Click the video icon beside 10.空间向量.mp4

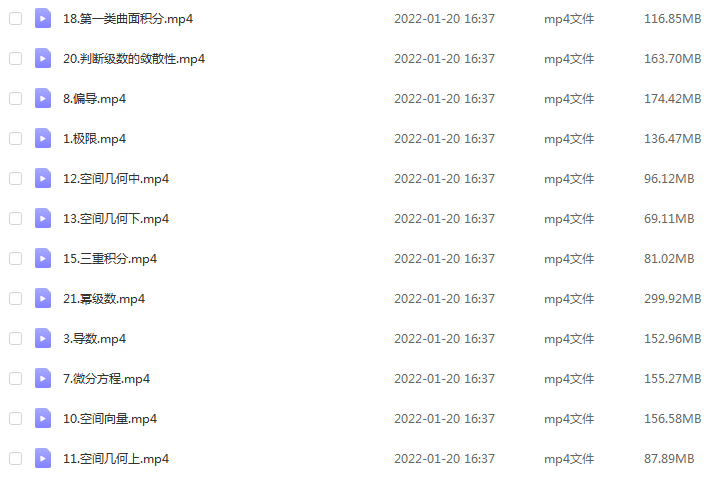(x=43, y=418)
